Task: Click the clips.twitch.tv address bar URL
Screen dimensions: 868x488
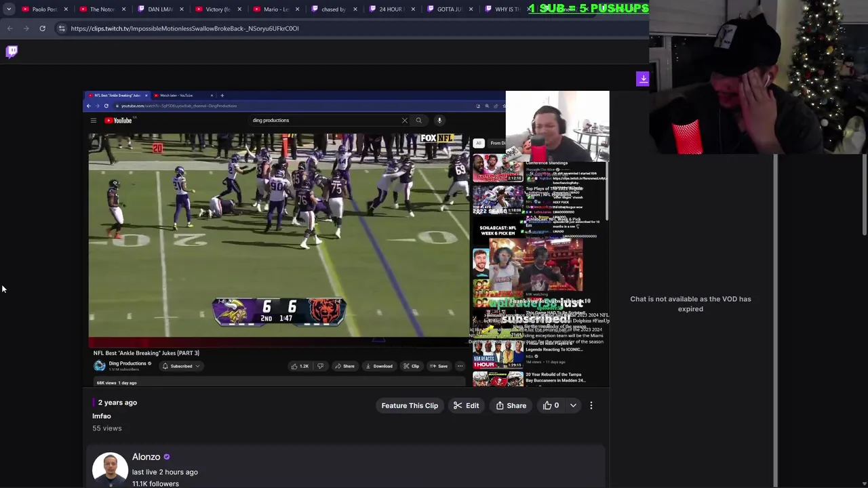Action: pyautogui.click(x=184, y=28)
